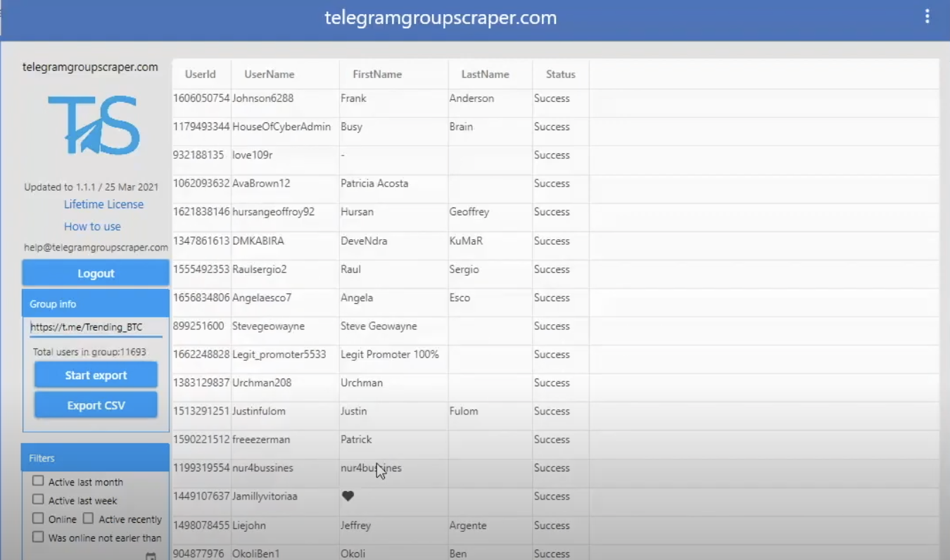The width and height of the screenshot is (950, 560).
Task: Open the three-dot menu in header
Action: click(x=927, y=17)
